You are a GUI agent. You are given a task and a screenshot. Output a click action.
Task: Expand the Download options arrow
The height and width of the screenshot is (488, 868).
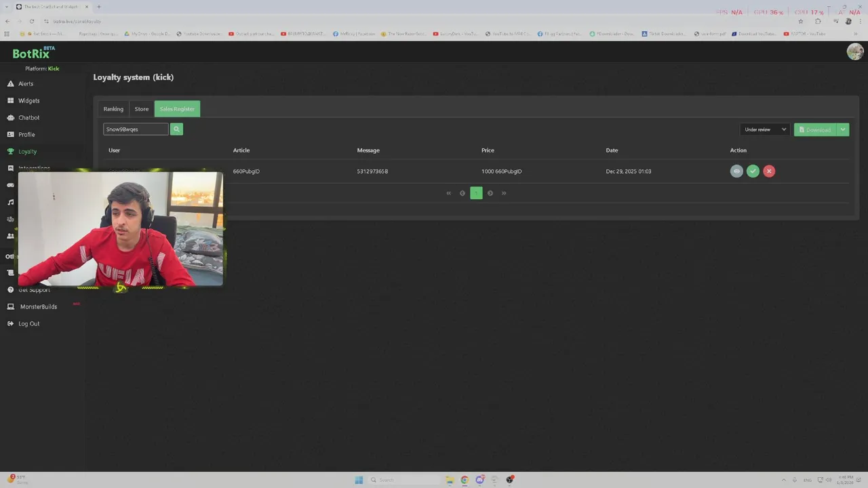point(843,129)
